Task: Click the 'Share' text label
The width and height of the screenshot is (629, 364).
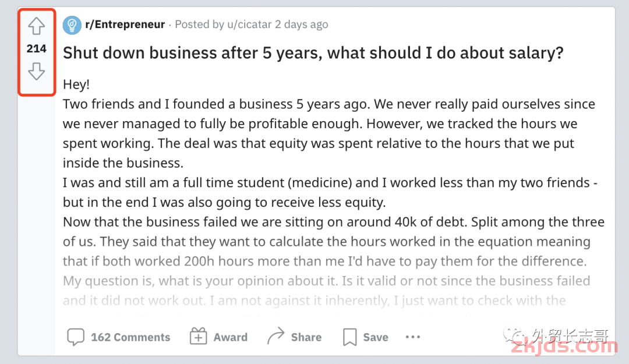Action: [306, 337]
